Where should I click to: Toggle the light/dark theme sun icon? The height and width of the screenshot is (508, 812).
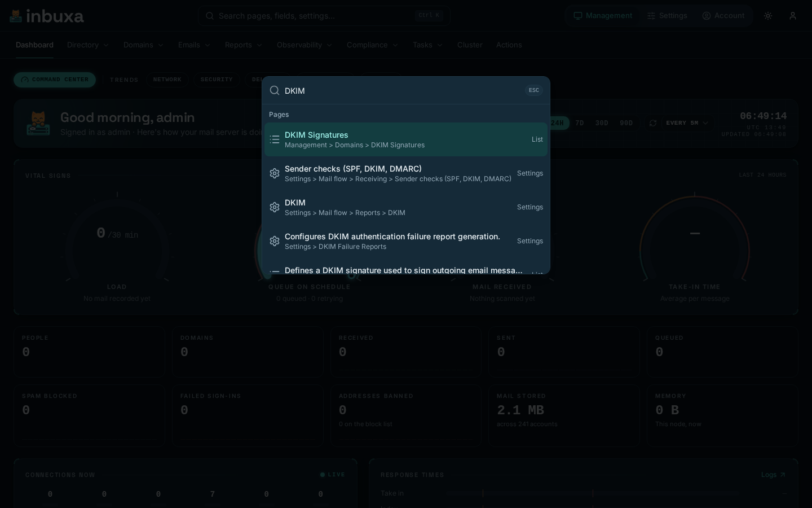(x=768, y=16)
